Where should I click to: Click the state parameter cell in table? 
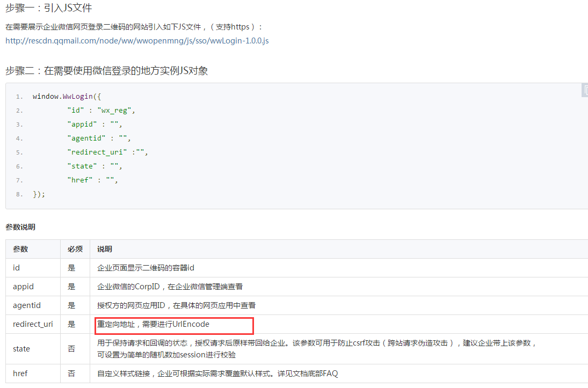click(21, 349)
